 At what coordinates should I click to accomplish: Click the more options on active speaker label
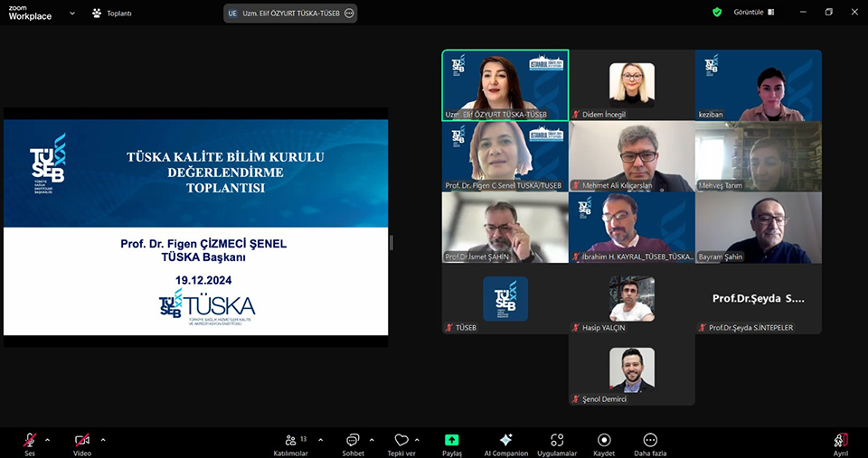(349, 14)
